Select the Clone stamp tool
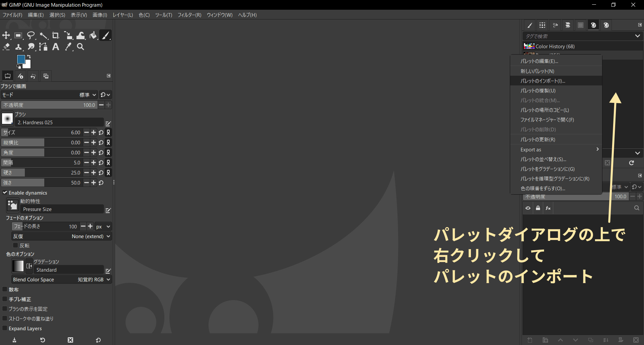 pos(18,47)
